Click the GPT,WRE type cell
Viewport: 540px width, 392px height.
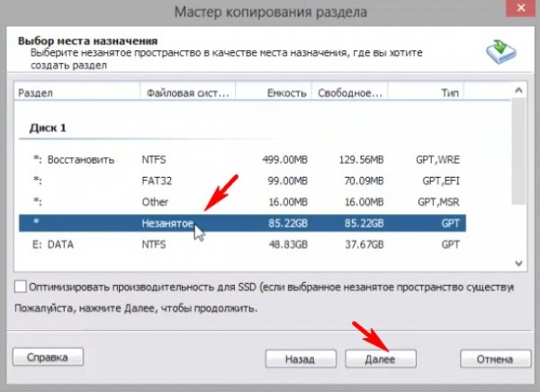coord(437,160)
